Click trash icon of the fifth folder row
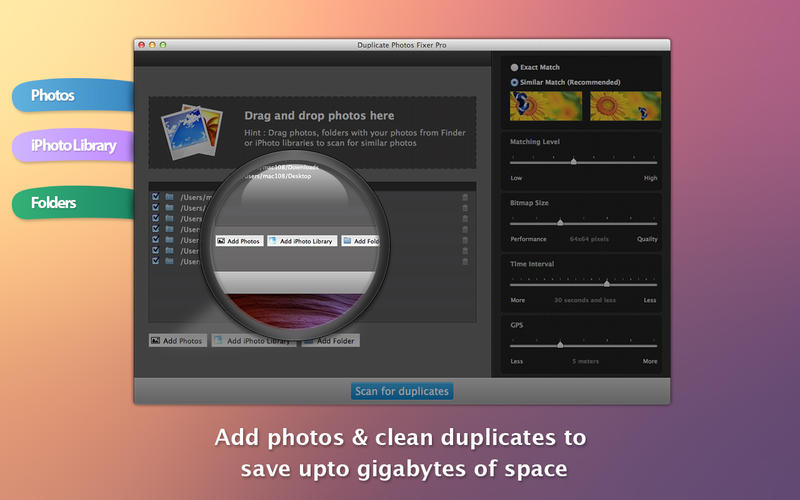The width and height of the screenshot is (800, 500). tap(465, 240)
